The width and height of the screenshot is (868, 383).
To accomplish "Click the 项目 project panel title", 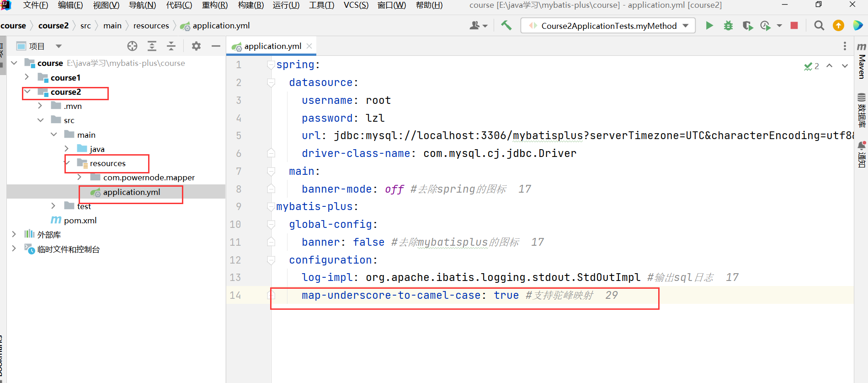I will (x=37, y=46).
